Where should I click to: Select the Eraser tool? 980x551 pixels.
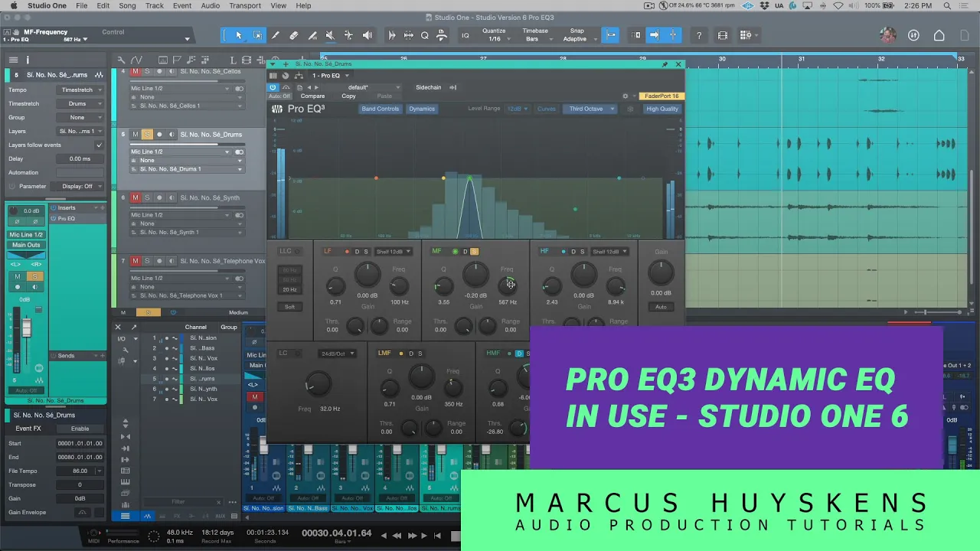[x=294, y=35]
